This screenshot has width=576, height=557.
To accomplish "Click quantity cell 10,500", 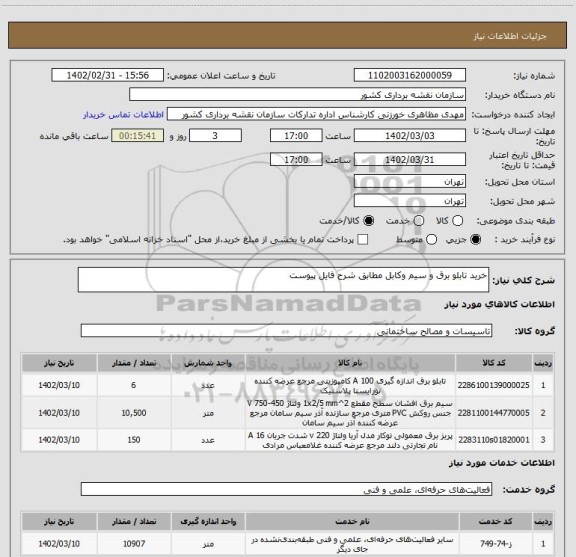I will pyautogui.click(x=134, y=413).
